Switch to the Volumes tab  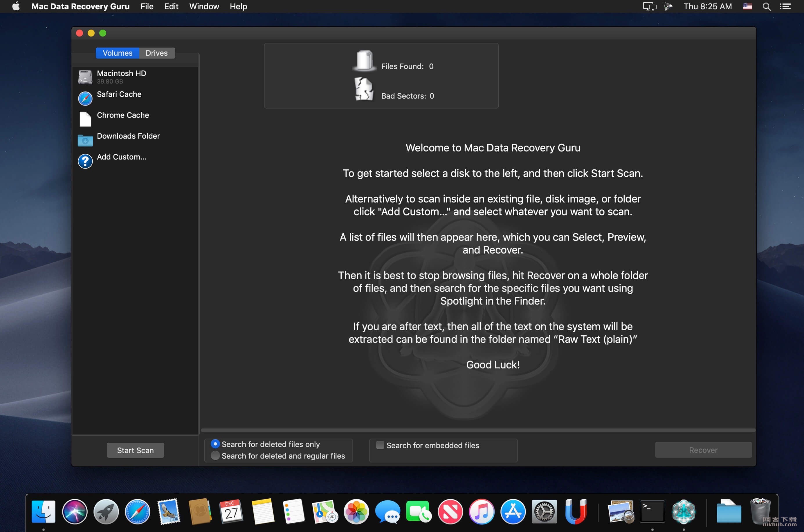point(118,53)
